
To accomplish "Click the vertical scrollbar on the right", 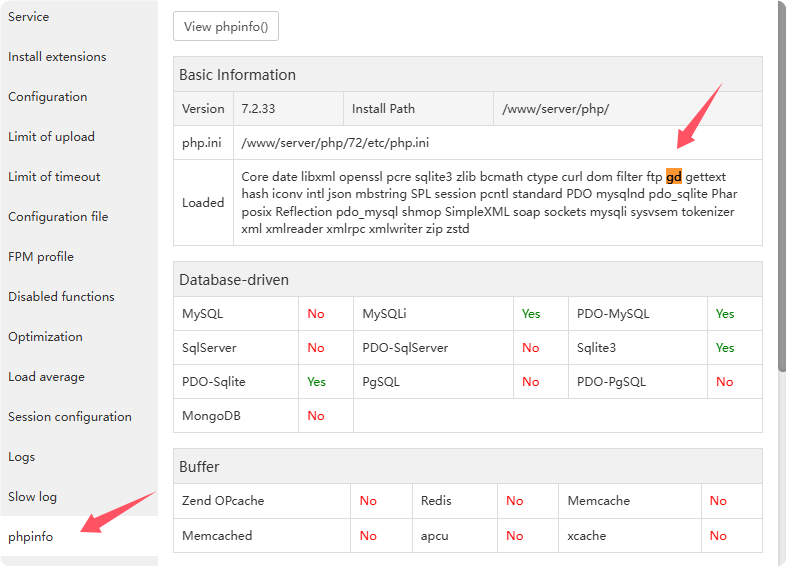I will (x=781, y=200).
